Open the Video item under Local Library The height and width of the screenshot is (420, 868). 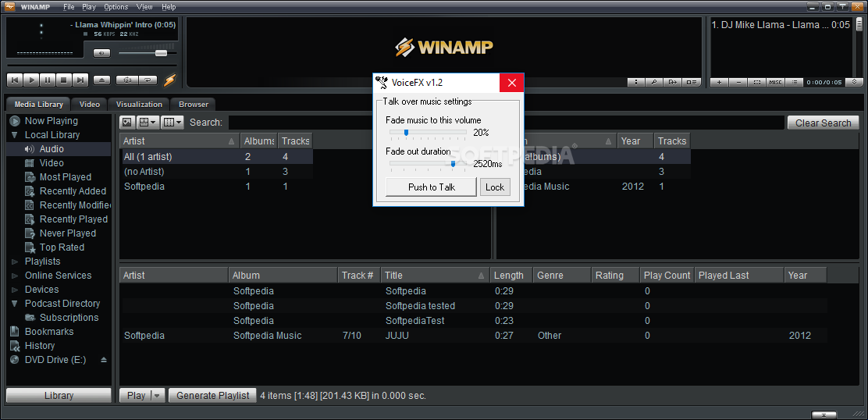(x=52, y=163)
